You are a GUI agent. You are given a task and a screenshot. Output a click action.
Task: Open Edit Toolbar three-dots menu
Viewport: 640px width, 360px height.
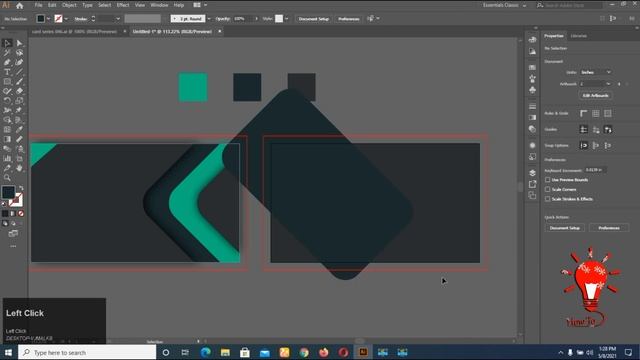(x=13, y=246)
